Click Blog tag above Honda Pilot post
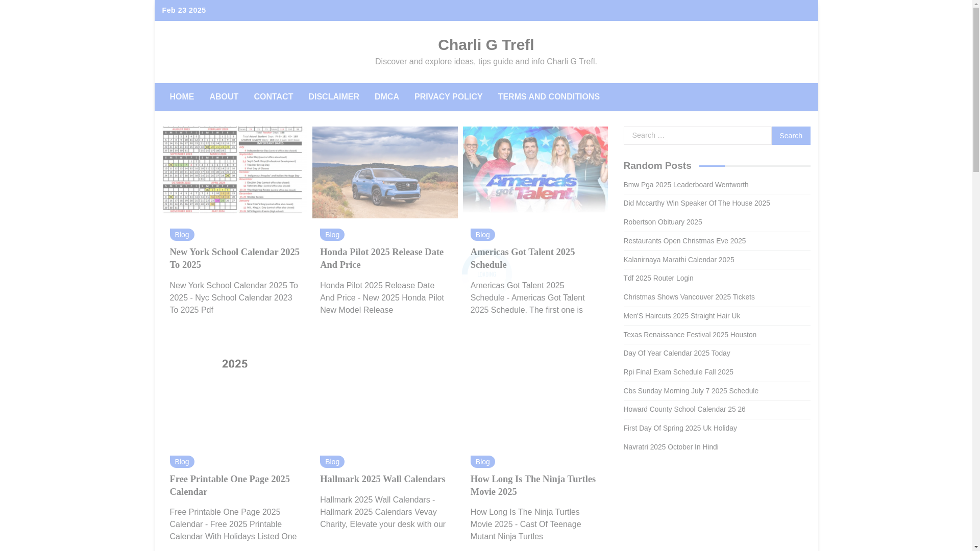 pyautogui.click(x=332, y=235)
